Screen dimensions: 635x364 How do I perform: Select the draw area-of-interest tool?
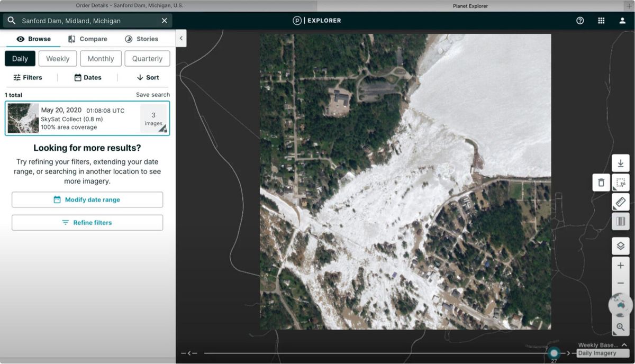[x=620, y=182]
